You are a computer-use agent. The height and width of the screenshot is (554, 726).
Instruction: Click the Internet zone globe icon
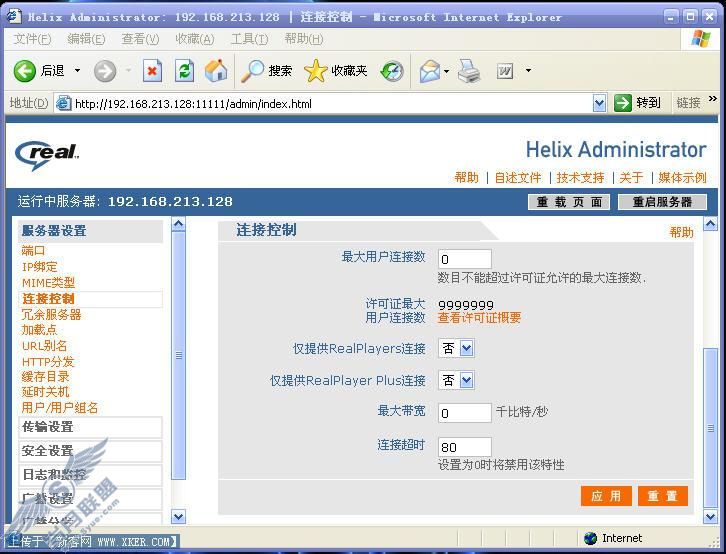click(x=590, y=538)
